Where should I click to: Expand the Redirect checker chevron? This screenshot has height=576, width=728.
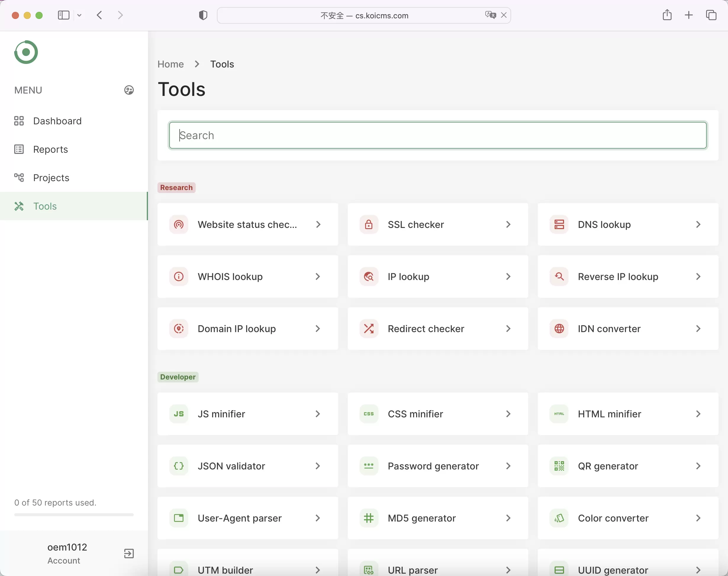coord(508,329)
